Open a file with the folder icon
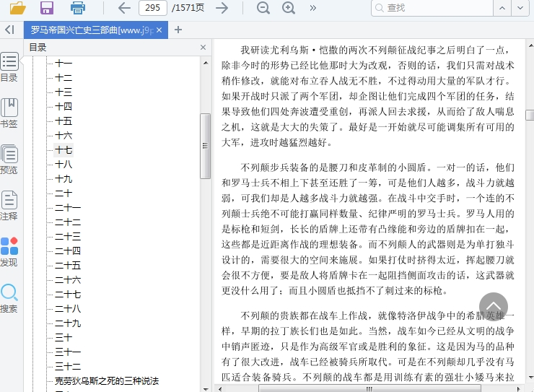 click(x=18, y=8)
